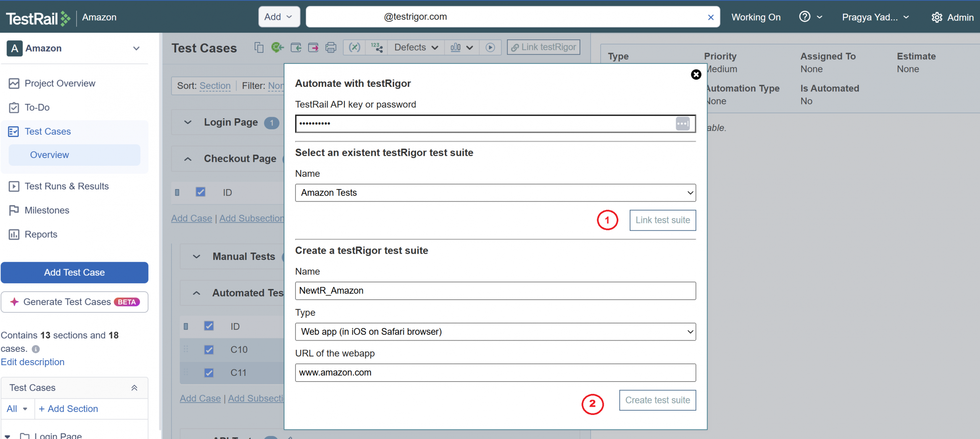Screen dimensions: 980x439
Task: Click the Create test suite button
Action: click(x=657, y=400)
